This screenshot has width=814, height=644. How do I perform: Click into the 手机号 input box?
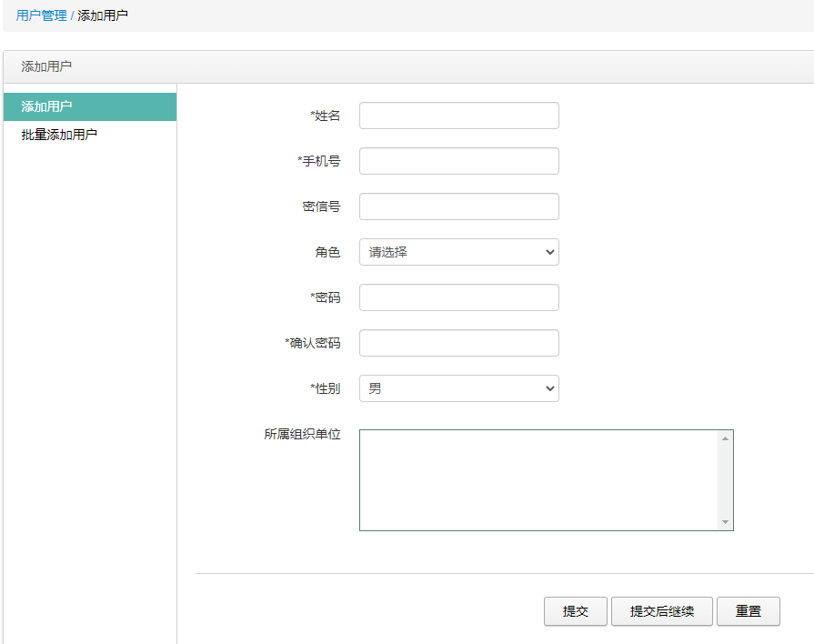pyautogui.click(x=458, y=161)
